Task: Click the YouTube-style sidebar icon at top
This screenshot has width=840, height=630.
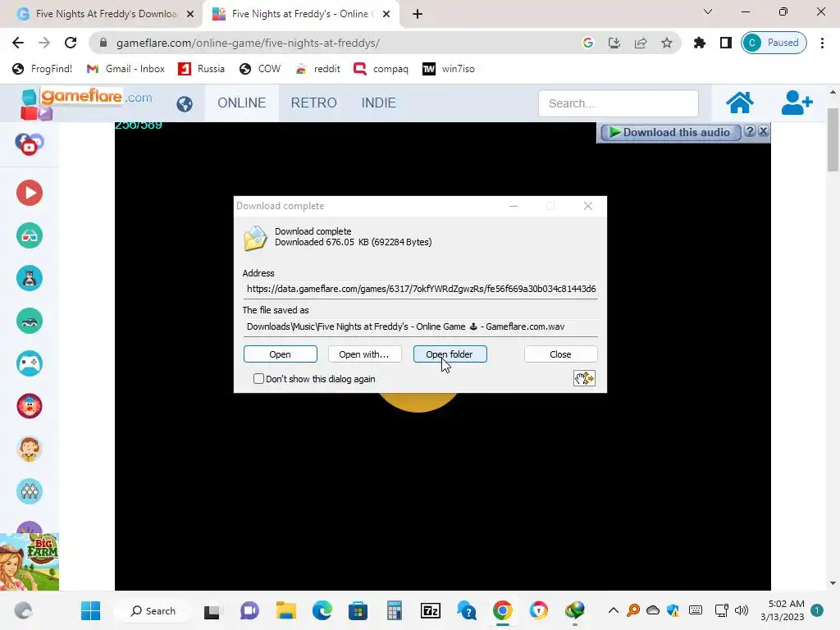Action: [x=30, y=144]
